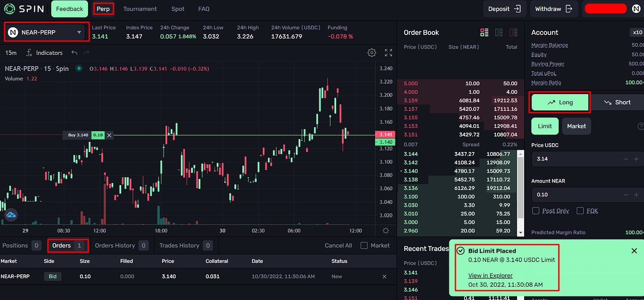The image size is (644, 300).
Task: Open the NEAR-PERP market selector
Action: [x=46, y=32]
